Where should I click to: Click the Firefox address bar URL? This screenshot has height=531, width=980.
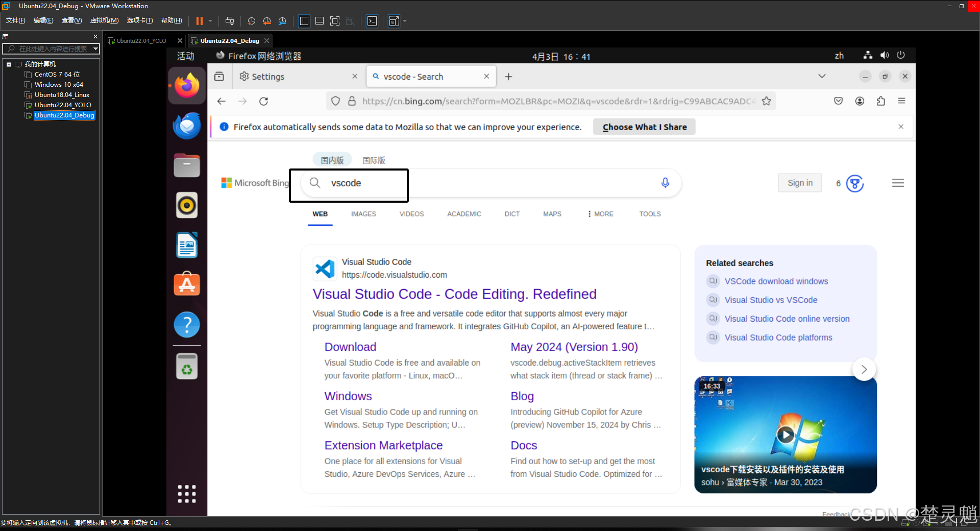coord(558,101)
